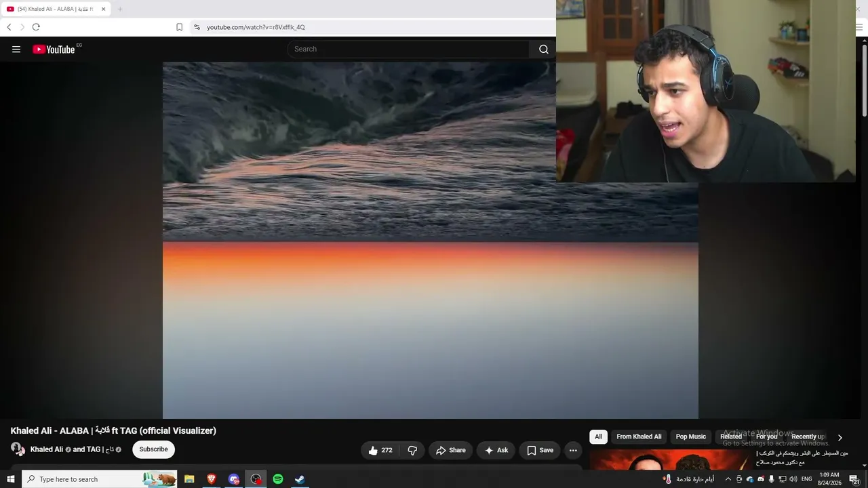Viewport: 868px width, 488px height.
Task: Go back to the previous page
Action: (9, 27)
